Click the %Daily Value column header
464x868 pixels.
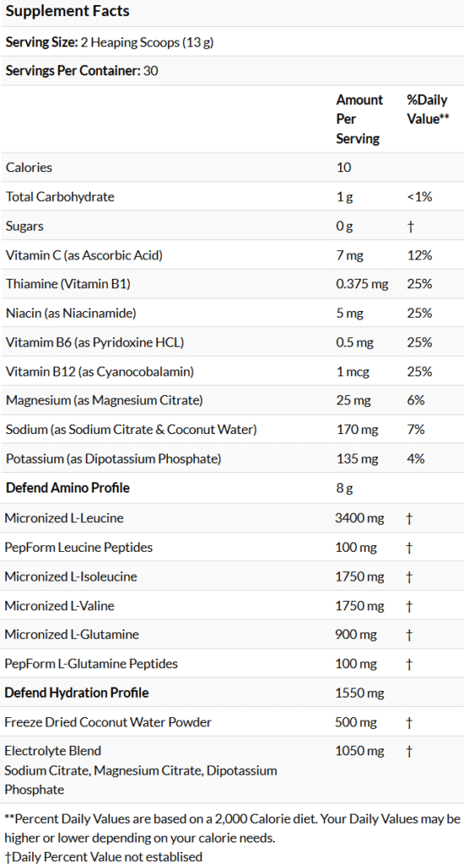coord(427,109)
